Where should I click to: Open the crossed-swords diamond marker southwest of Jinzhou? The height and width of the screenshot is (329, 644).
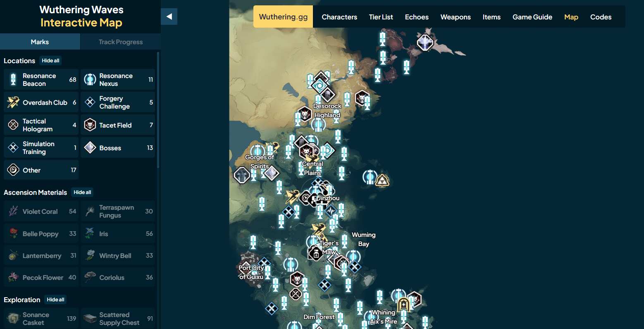click(x=288, y=212)
